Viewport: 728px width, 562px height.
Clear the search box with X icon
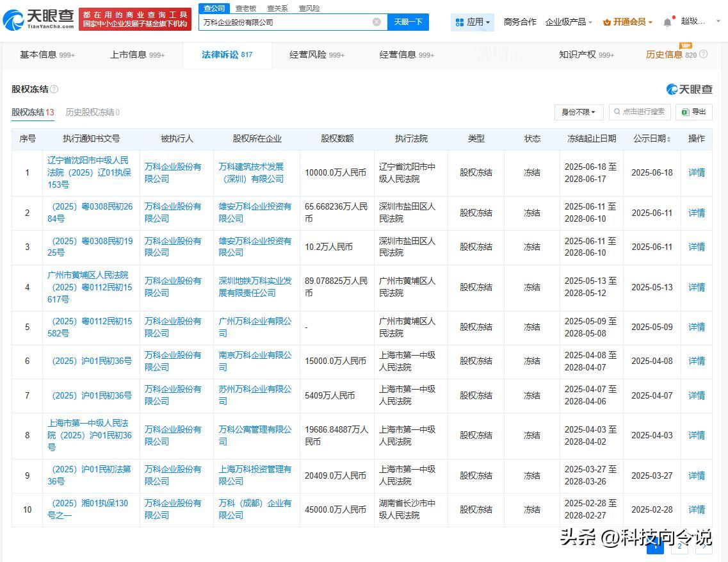(376, 22)
